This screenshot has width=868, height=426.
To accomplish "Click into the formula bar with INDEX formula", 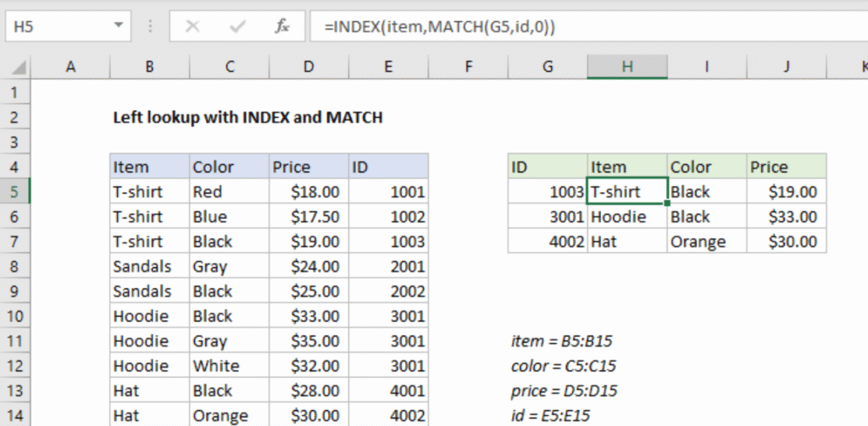I will pyautogui.click(x=588, y=26).
